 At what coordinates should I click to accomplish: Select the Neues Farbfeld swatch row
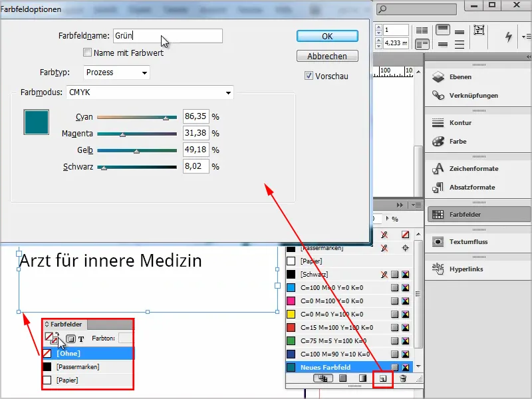(350, 367)
